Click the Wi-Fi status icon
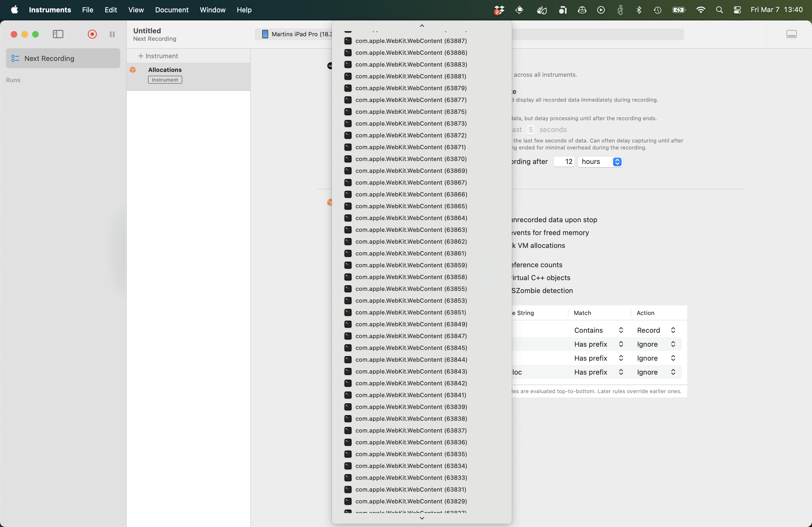812x527 pixels. point(701,10)
